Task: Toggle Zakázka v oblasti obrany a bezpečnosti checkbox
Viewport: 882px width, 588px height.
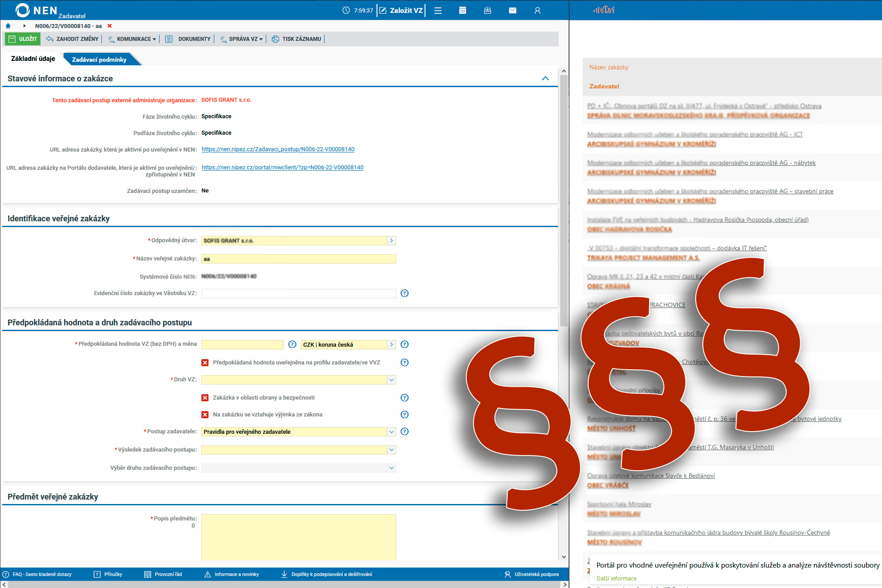Action: (205, 398)
